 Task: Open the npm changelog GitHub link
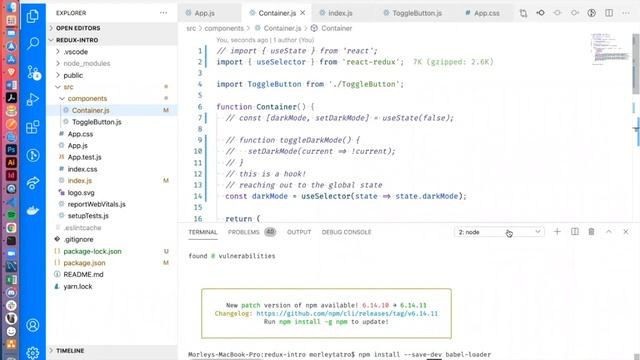[x=347, y=313]
